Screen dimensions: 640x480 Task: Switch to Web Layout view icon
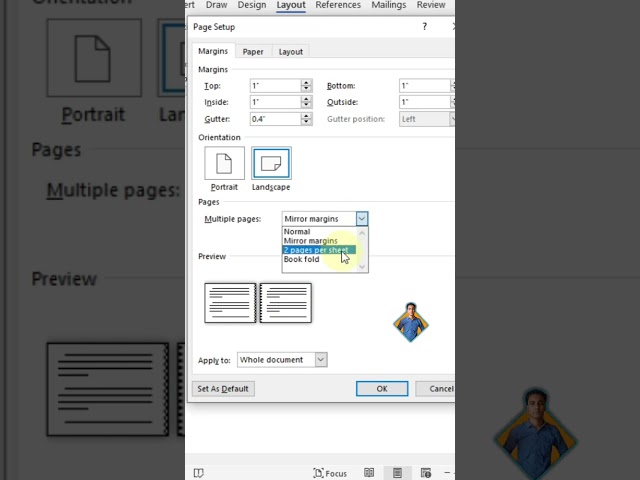pos(426,473)
